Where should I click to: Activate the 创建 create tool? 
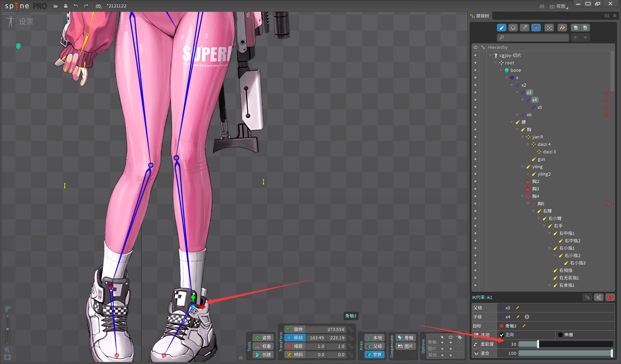click(x=263, y=355)
